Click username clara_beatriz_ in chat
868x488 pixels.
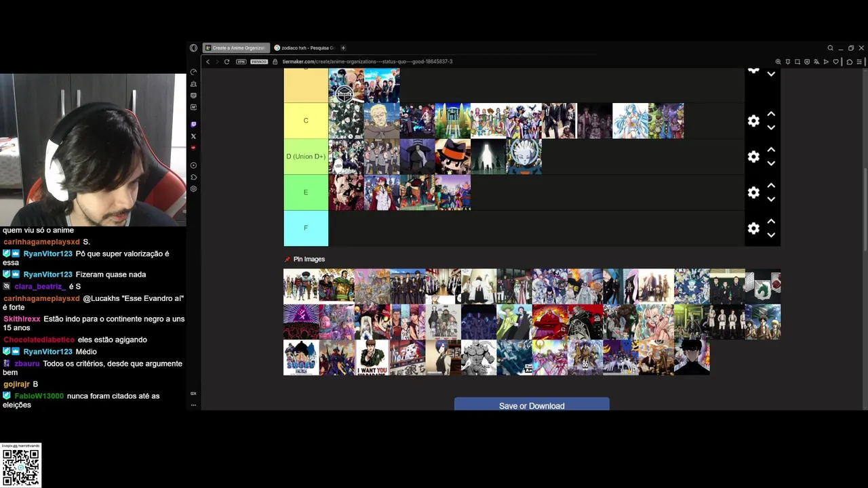tap(40, 287)
